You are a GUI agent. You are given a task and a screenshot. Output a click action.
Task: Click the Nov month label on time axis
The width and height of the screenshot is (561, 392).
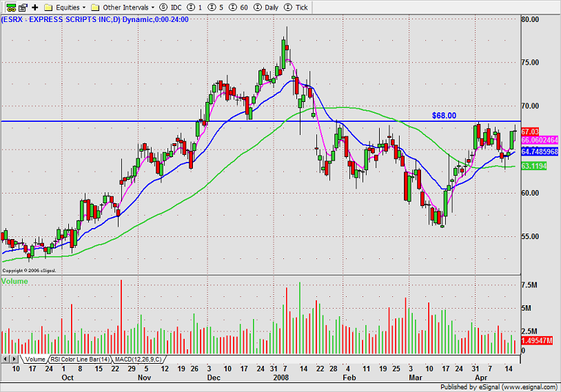pyautogui.click(x=145, y=378)
